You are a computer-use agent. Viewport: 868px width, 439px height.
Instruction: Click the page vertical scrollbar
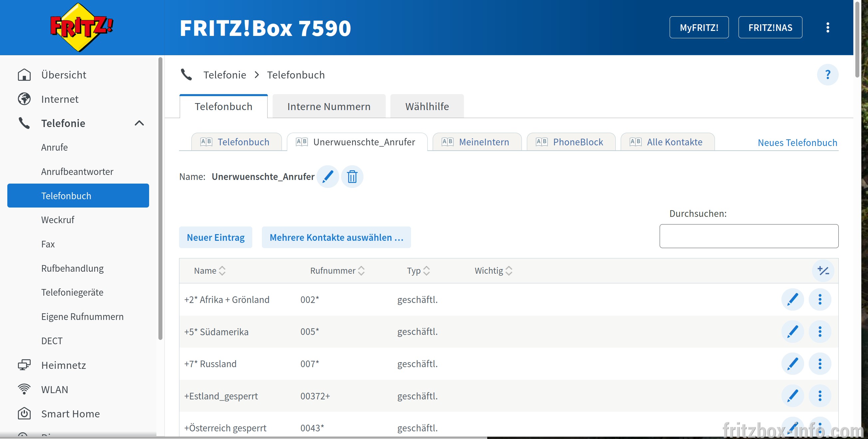pyautogui.click(x=857, y=39)
